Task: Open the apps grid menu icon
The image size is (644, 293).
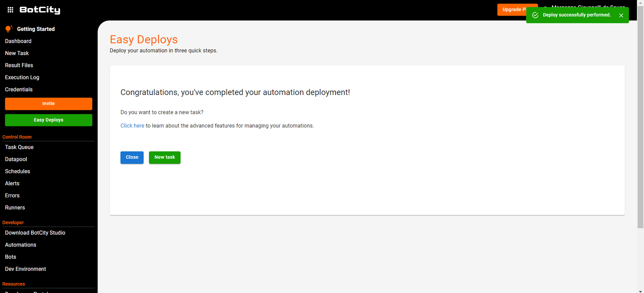Action: (x=10, y=10)
